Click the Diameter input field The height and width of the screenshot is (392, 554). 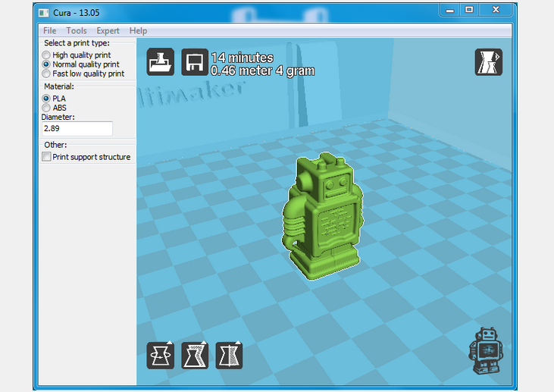pyautogui.click(x=77, y=129)
